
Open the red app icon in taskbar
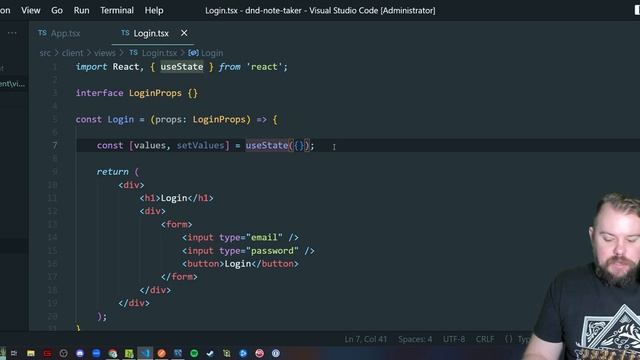click(x=47, y=353)
